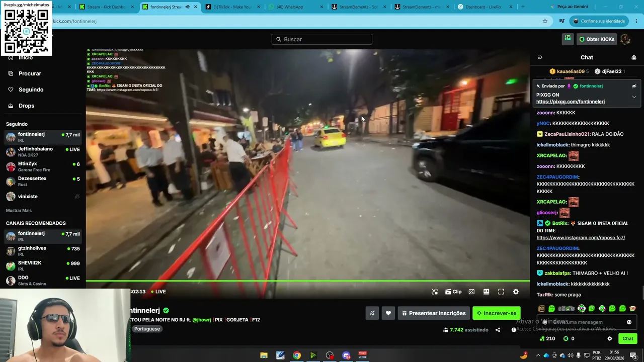Image resolution: width=644 pixels, height=362 pixels.
Task: Open the gift box rewards icon
Action: tap(568, 39)
